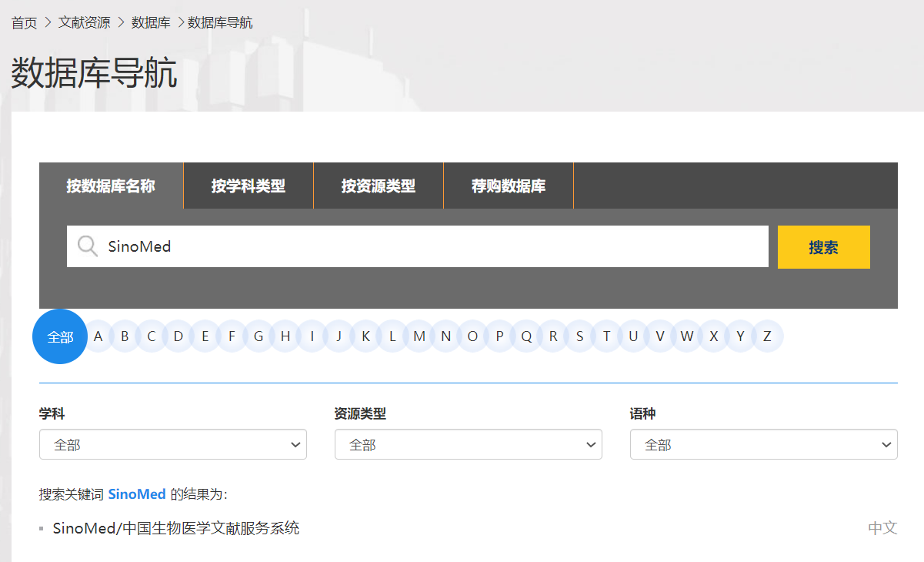Open the 学科 dropdown

173,445
